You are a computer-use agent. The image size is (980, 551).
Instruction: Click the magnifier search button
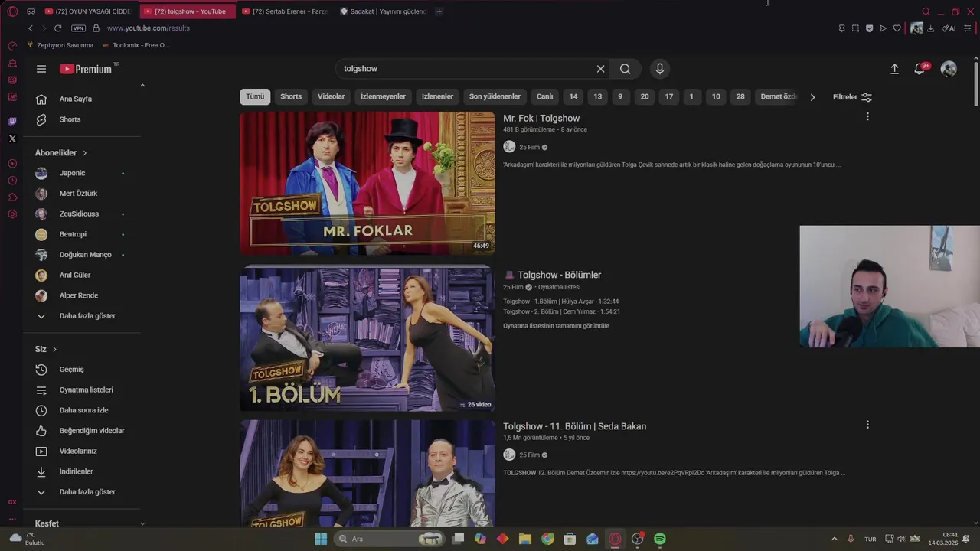pyautogui.click(x=626, y=69)
